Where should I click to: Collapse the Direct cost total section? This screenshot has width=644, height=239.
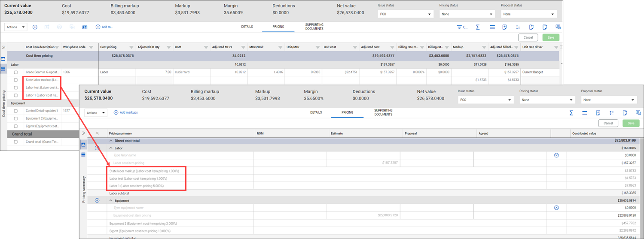click(x=111, y=141)
